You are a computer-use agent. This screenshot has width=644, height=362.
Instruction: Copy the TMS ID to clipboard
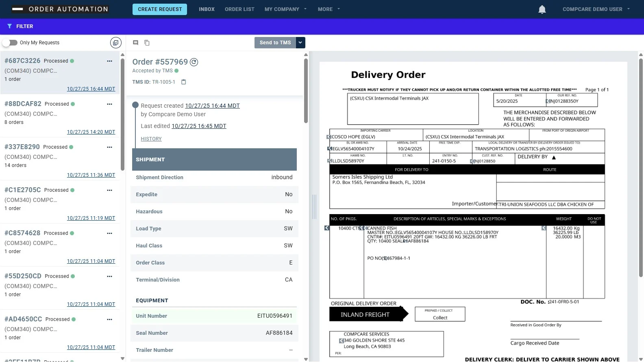[183, 82]
